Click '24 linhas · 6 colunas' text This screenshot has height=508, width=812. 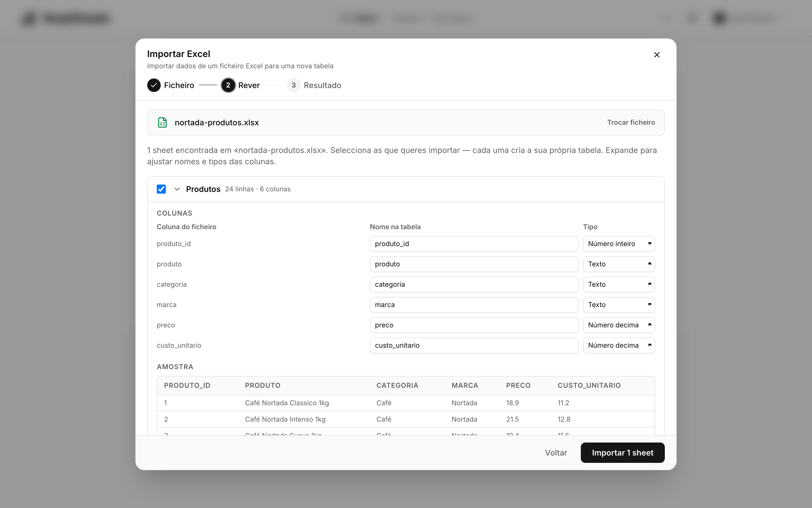(258, 189)
